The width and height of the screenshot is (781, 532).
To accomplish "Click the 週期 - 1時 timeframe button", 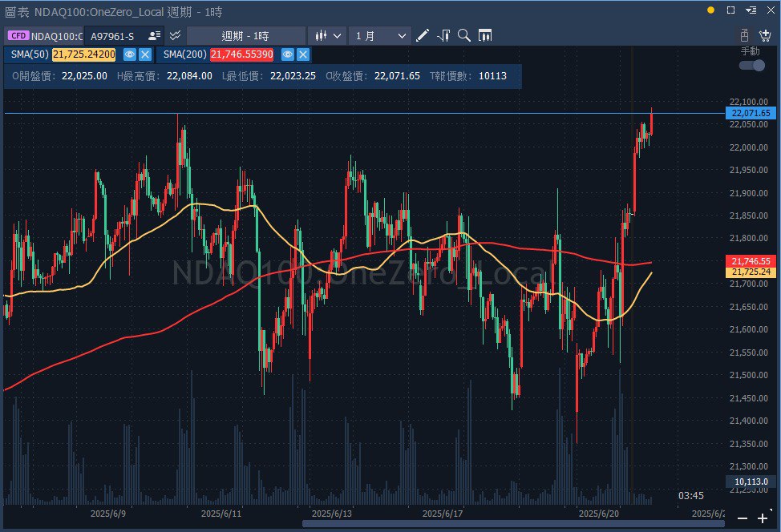I will [x=245, y=36].
